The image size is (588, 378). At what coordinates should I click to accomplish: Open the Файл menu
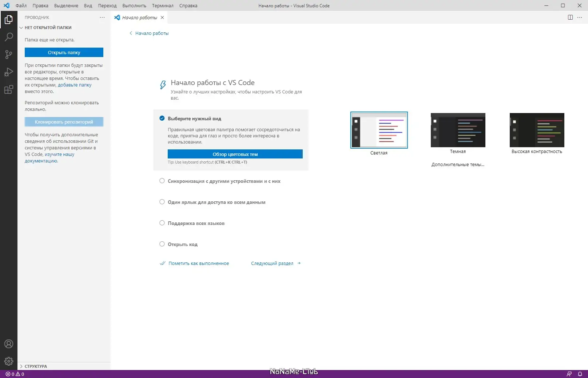point(21,5)
